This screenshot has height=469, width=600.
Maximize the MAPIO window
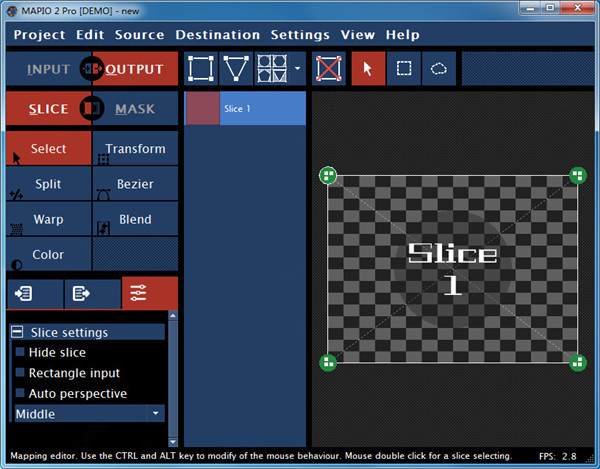pyautogui.click(x=550, y=8)
